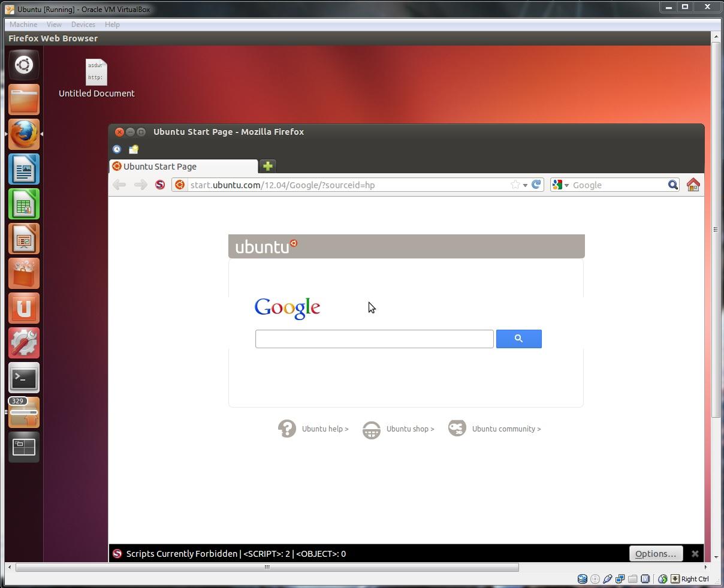Open the URL history dropdown arrow
Image resolution: width=724 pixels, height=588 pixels.
coord(525,185)
